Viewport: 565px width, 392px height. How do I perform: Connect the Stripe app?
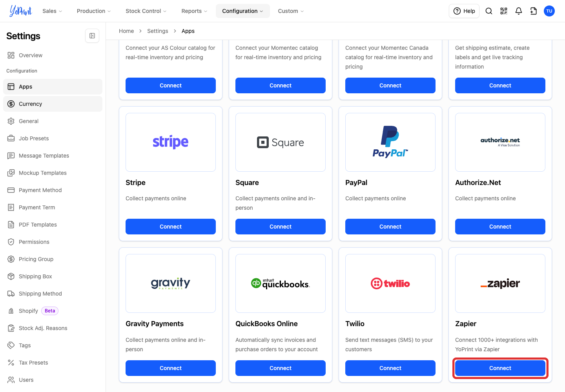pos(171,227)
